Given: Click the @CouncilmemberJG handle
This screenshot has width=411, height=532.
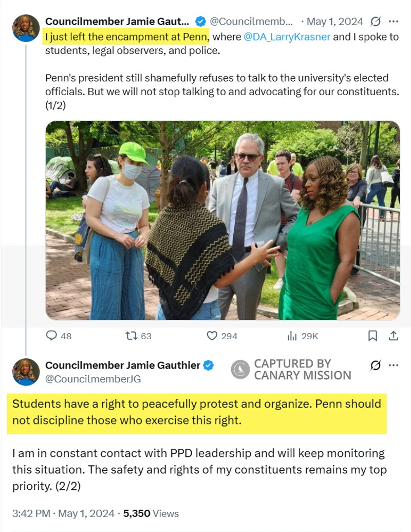Looking at the screenshot, I should [93, 379].
